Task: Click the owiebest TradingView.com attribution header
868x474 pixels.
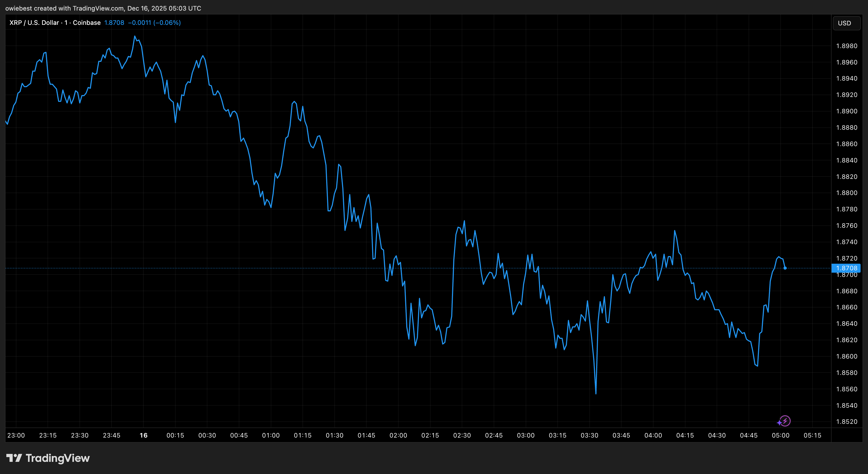Action: (x=103, y=8)
